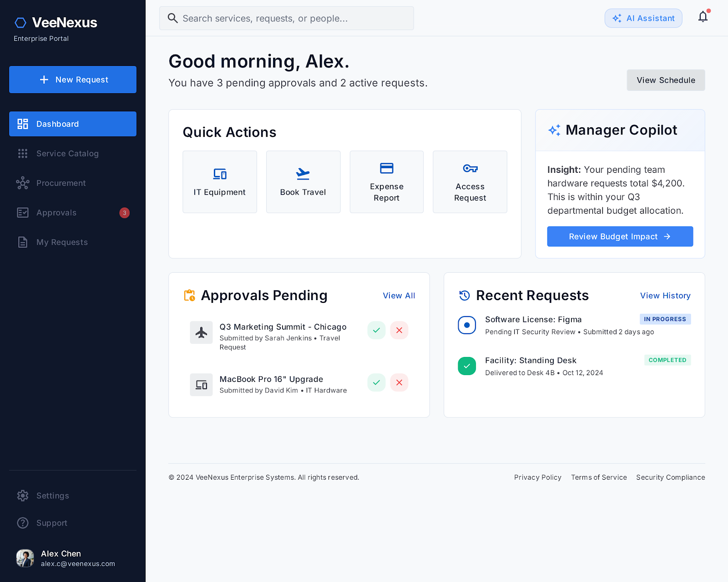Click the devices icon beside MacBook Pro Upgrade

pyautogui.click(x=201, y=385)
